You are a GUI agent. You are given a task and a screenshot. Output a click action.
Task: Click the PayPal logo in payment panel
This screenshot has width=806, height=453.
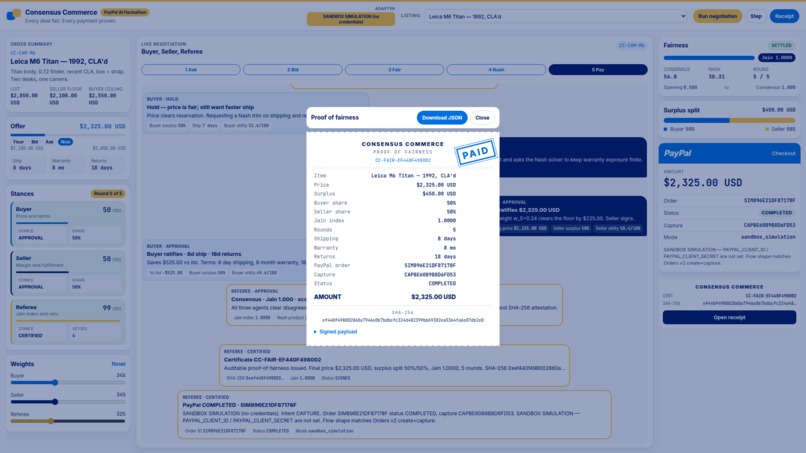point(677,153)
